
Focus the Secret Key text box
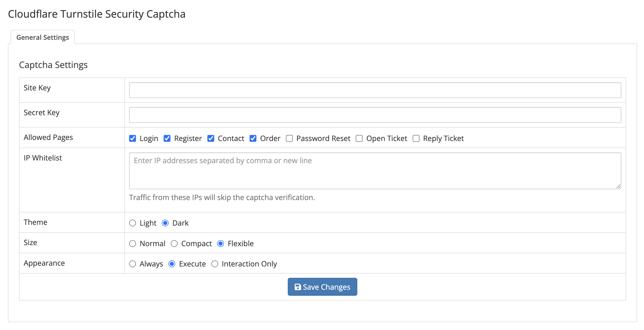[x=375, y=115]
